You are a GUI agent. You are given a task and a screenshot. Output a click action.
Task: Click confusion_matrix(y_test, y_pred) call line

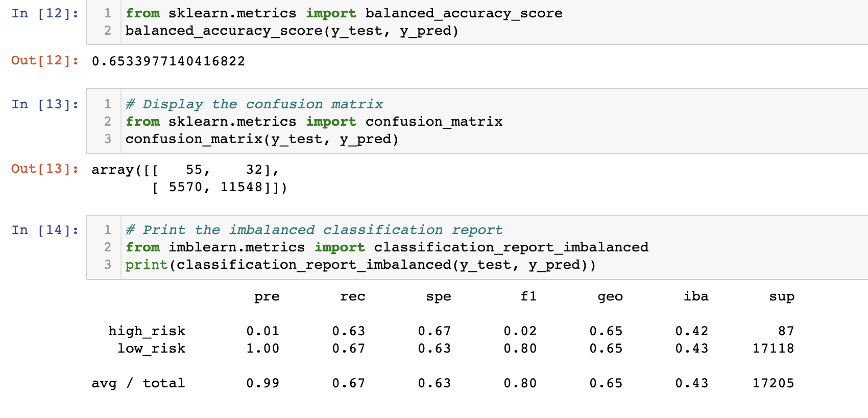262,139
